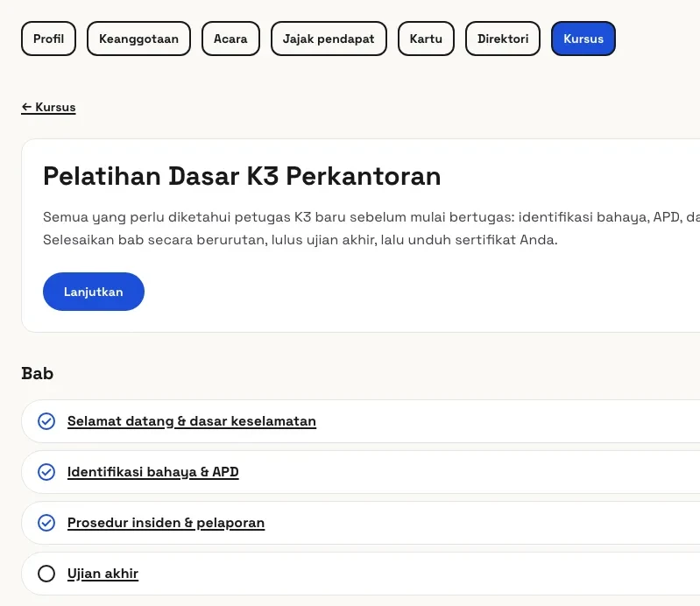Click the text starting 'Selesaikan bab secara berurutan'

point(300,240)
